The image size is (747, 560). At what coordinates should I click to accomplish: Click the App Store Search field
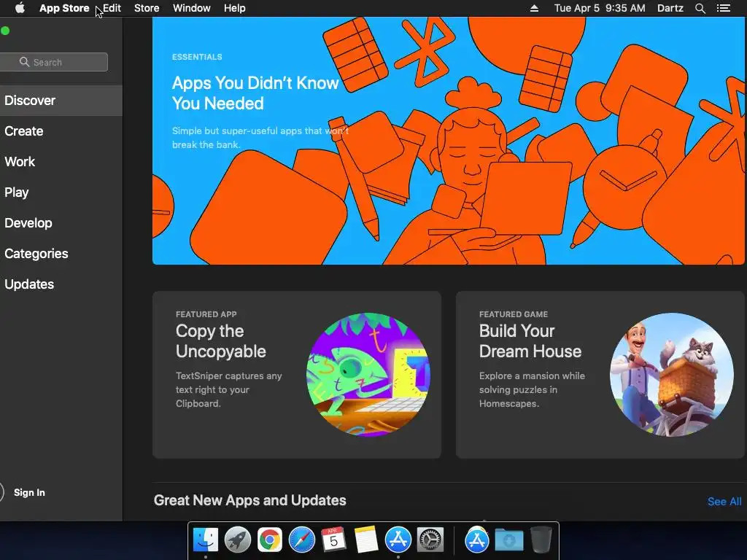53,62
